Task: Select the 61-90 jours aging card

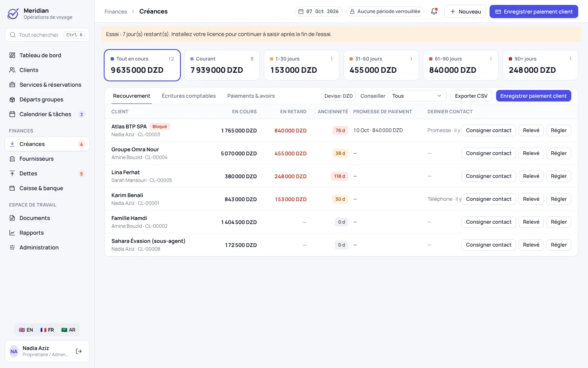Action: pos(461,65)
